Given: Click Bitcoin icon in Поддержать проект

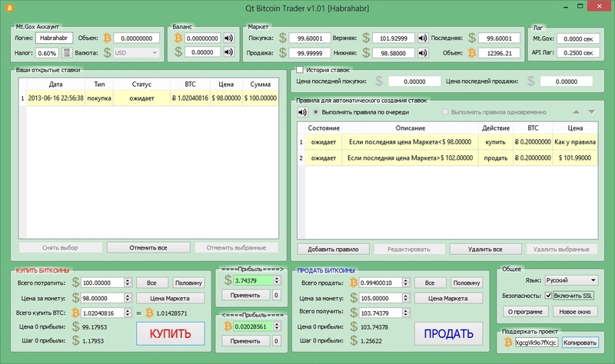Looking at the screenshot, I should (x=508, y=342).
